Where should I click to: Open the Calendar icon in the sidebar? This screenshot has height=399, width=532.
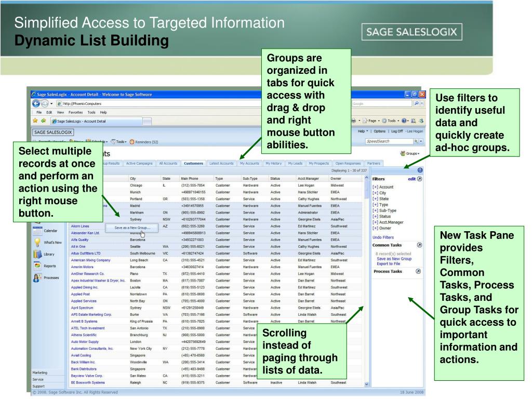[37, 231]
